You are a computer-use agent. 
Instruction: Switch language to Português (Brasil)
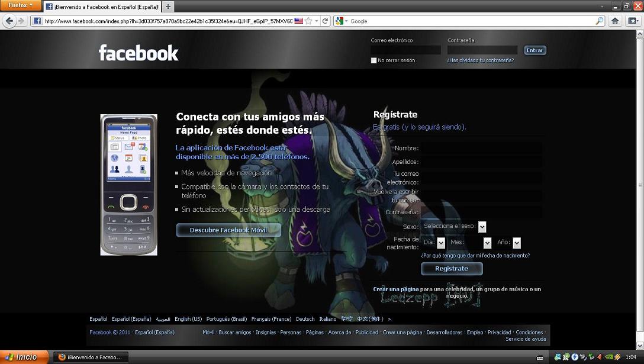tap(227, 319)
